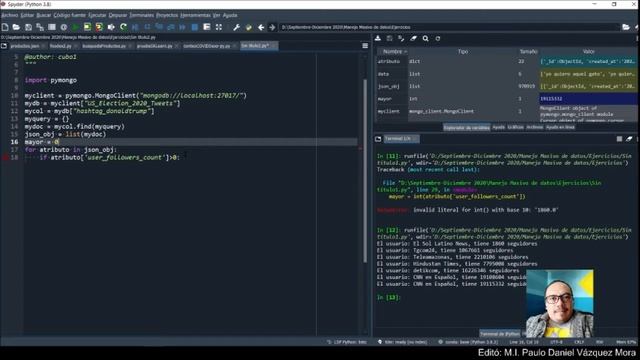Refresh variables icon in Variable Explorer
This screenshot has height=360, width=640.
point(438,38)
